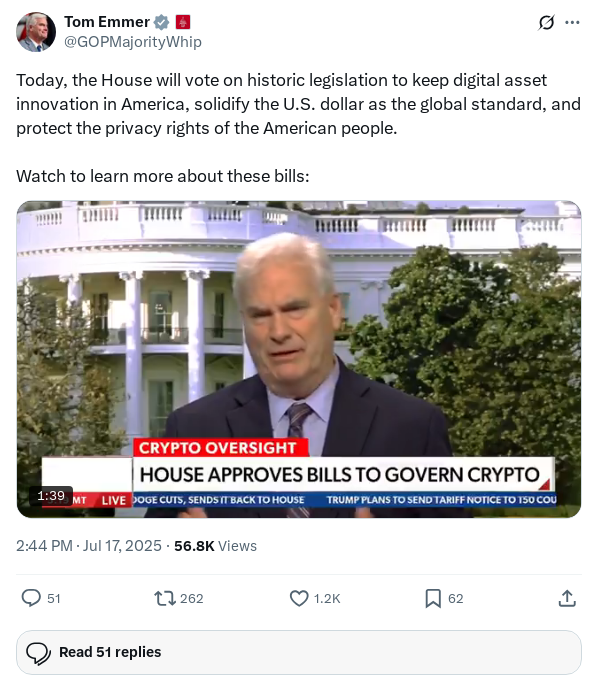
Task: Click the chat bubbles icon in replies button
Action: point(38,653)
